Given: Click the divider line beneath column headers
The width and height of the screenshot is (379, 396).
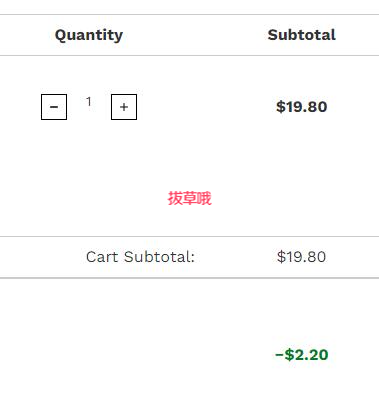Looking at the screenshot, I should 189,55.
